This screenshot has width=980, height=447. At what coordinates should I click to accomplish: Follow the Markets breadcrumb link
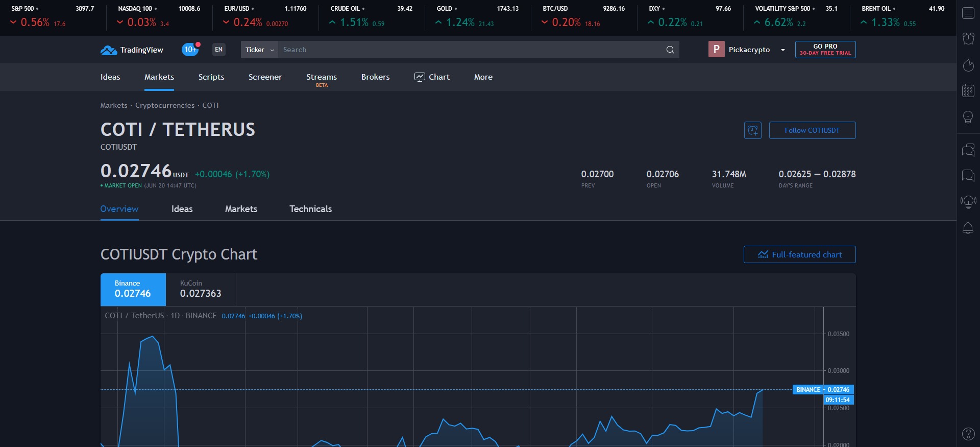click(x=114, y=105)
